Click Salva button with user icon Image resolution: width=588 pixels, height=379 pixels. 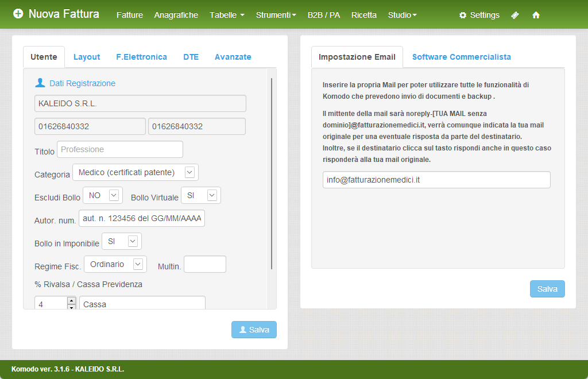pos(254,330)
